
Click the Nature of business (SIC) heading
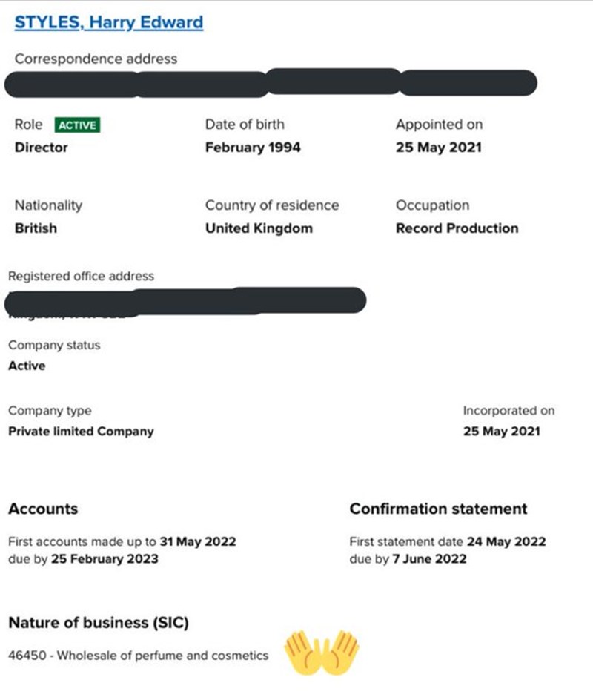tap(99, 623)
